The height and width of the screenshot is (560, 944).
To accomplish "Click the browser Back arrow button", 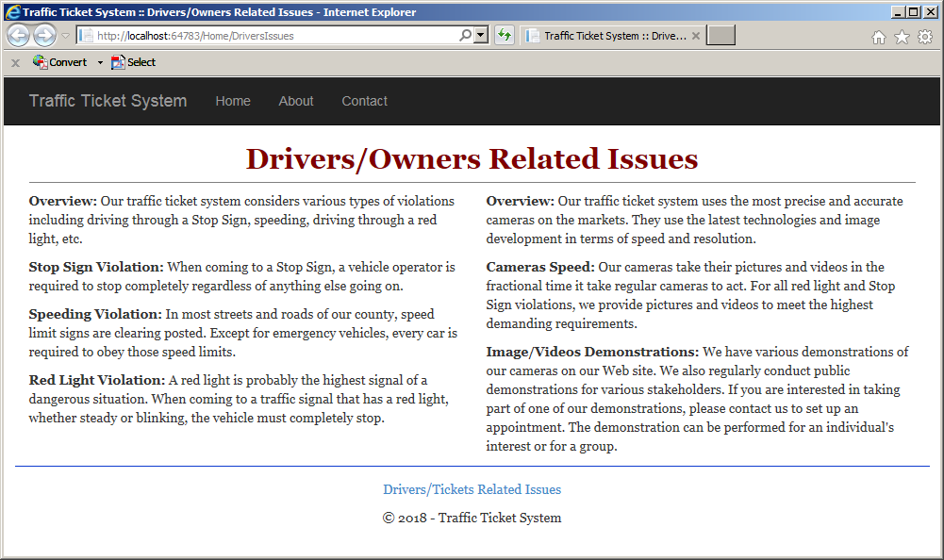I will coord(19,36).
